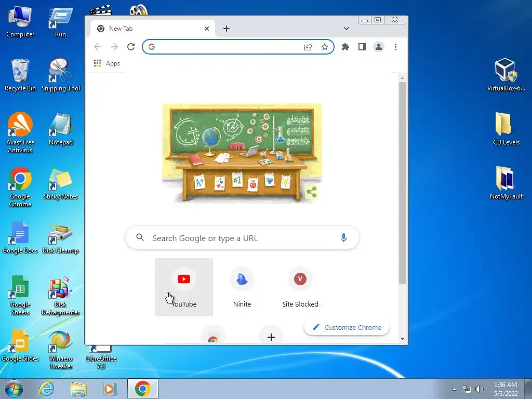Select the VirtualBox installer icon
532x399 pixels.
pos(506,75)
